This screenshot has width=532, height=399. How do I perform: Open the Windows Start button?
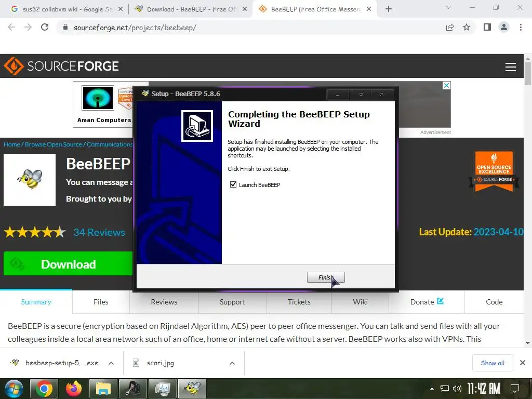[14, 389]
